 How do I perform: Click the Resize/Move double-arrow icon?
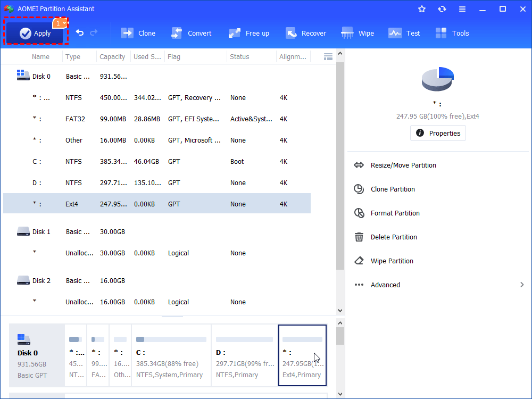click(359, 165)
